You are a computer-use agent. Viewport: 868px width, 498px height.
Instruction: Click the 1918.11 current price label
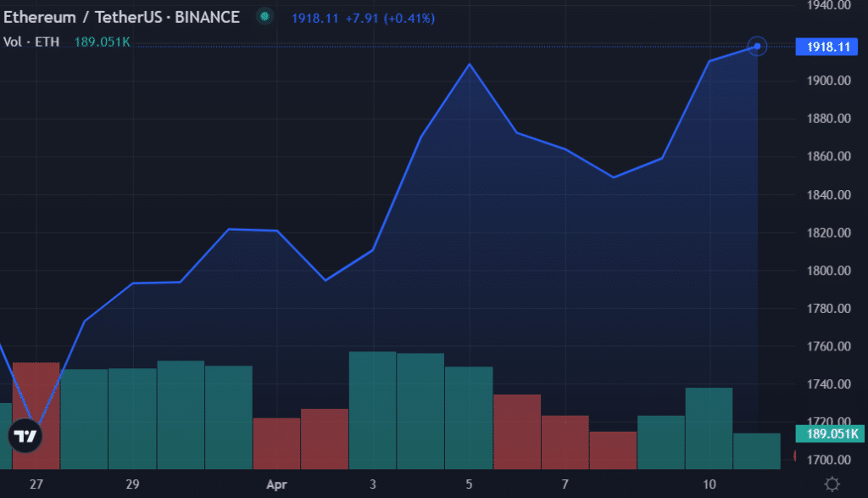[826, 47]
